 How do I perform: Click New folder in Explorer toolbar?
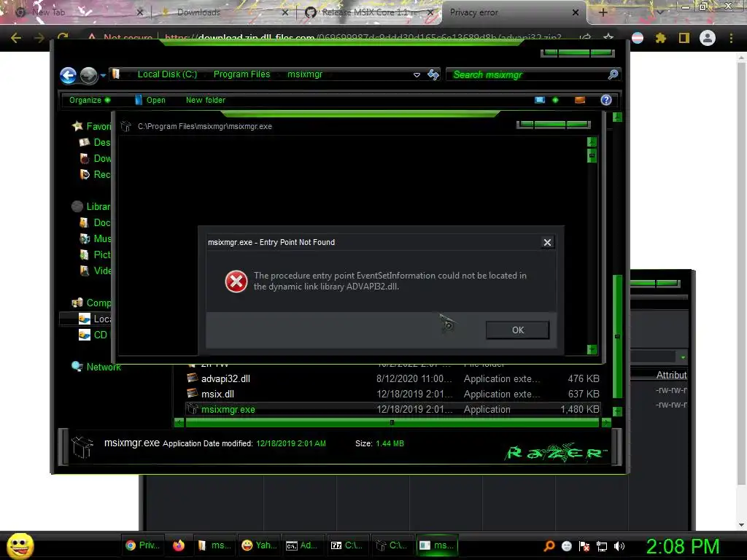point(205,100)
